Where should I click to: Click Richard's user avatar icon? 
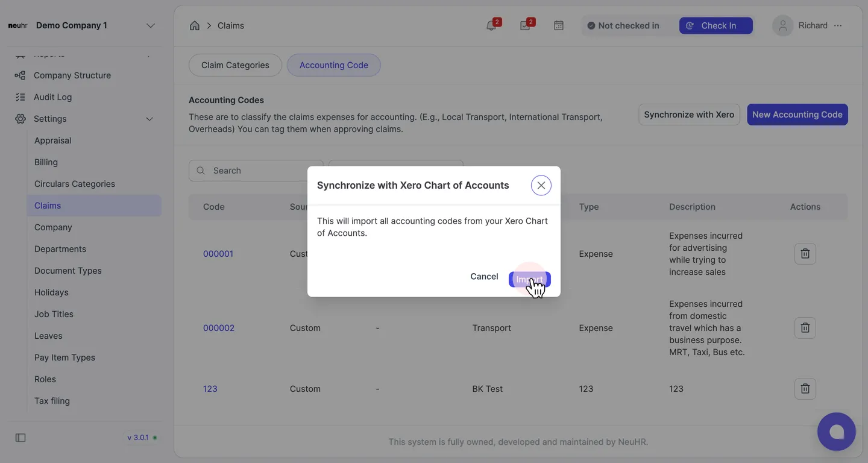(x=783, y=25)
